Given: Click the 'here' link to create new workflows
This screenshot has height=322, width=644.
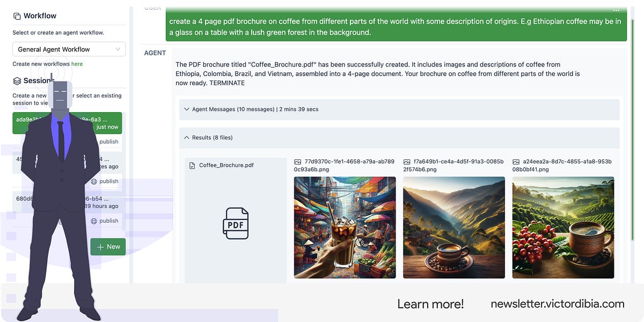Looking at the screenshot, I should (x=78, y=63).
